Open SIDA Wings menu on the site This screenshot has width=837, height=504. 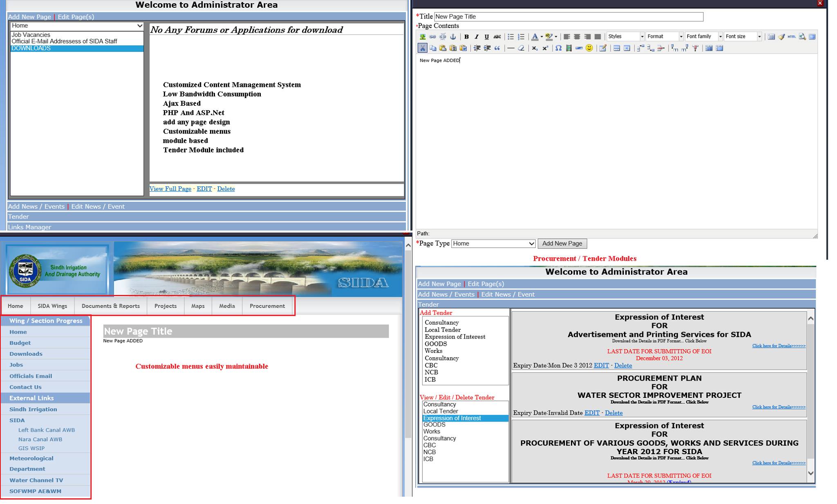point(52,306)
